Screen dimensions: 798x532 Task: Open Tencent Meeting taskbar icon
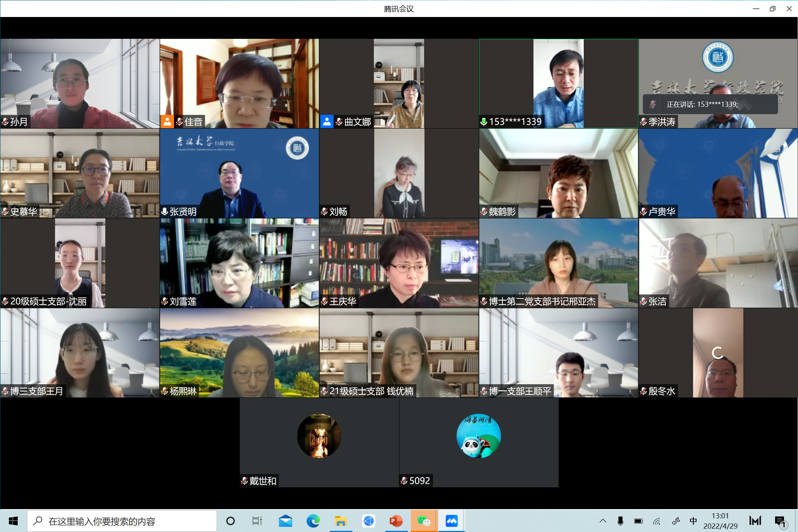[451, 521]
